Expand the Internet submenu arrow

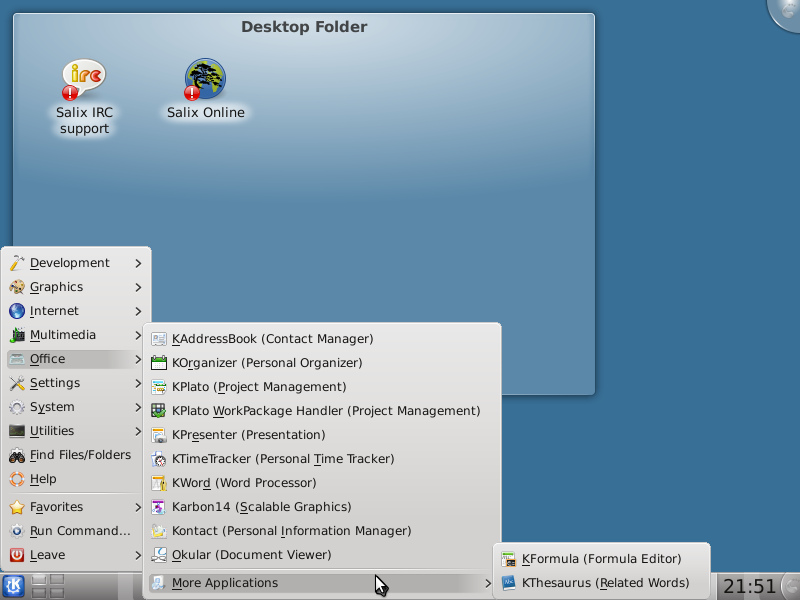[x=138, y=311]
